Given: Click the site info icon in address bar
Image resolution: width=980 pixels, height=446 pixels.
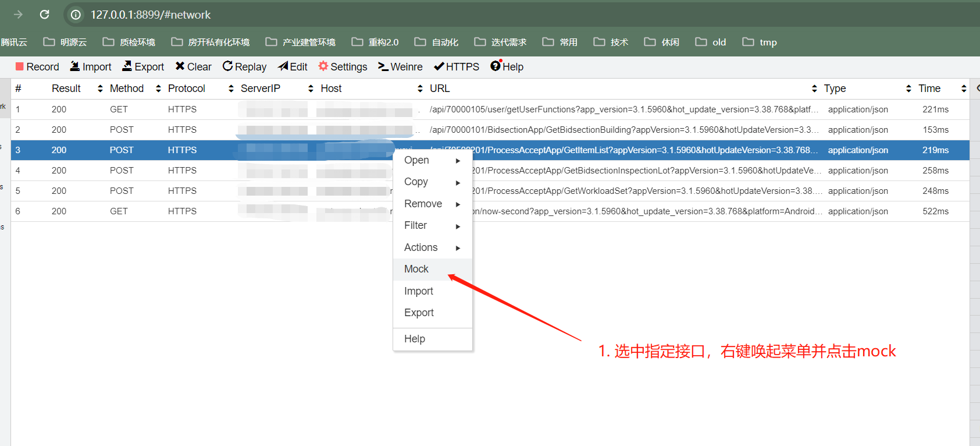Looking at the screenshot, I should point(76,15).
